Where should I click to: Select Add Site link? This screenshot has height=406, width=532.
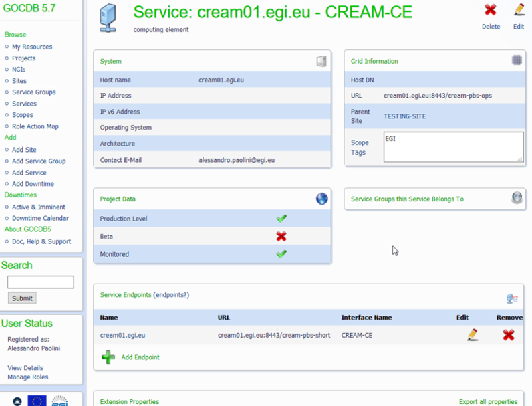24,150
